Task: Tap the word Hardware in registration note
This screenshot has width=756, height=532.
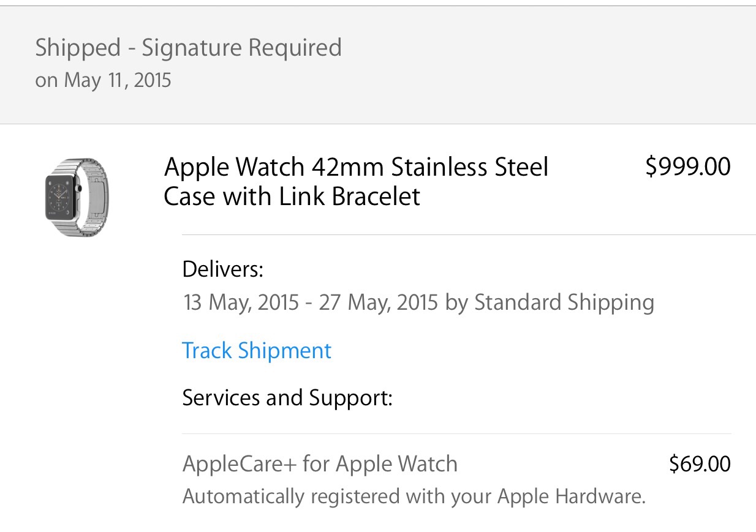Action: click(x=600, y=496)
